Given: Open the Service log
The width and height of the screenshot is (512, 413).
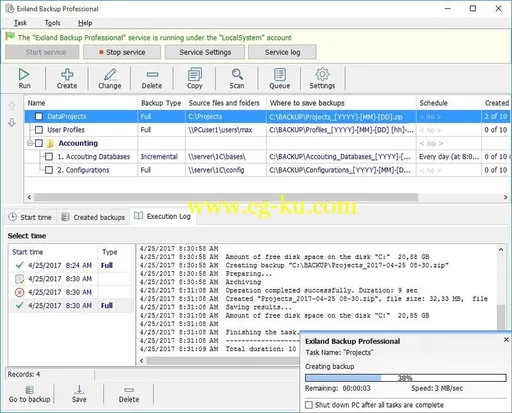Looking at the screenshot, I should [282, 52].
